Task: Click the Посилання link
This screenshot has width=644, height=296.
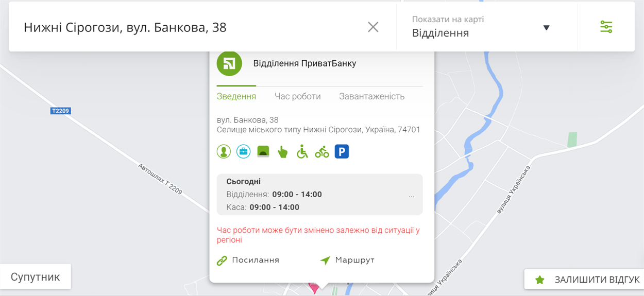Action: 248,260
